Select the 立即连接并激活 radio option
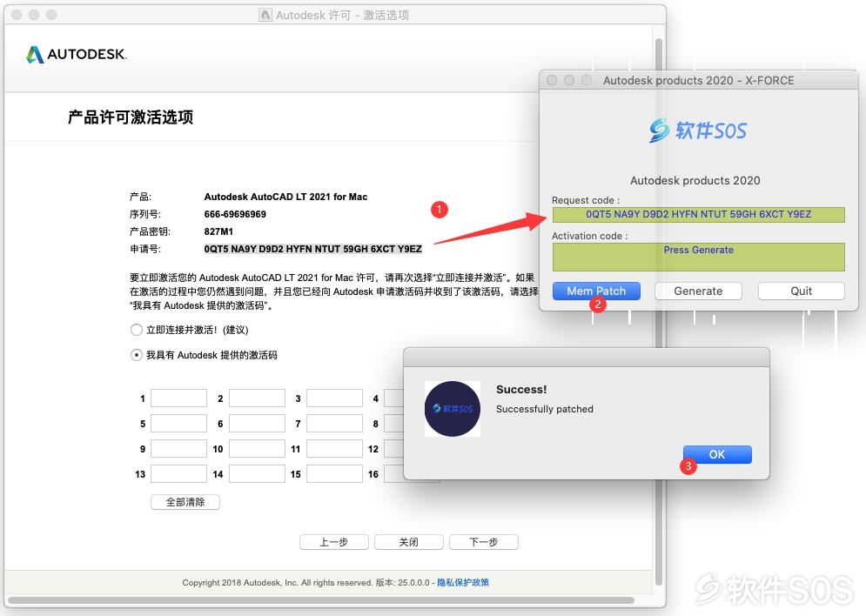Viewport: 866px width, 616px height. click(x=137, y=330)
